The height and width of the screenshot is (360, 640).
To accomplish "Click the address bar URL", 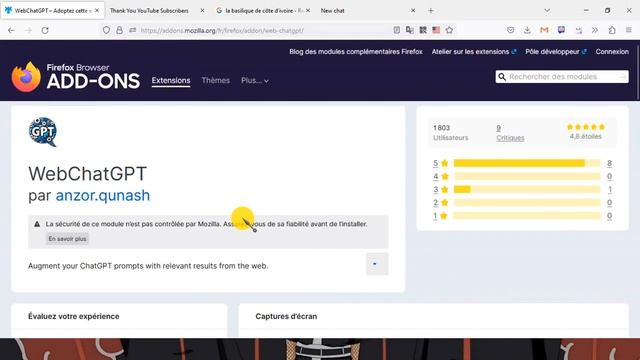I will [222, 30].
